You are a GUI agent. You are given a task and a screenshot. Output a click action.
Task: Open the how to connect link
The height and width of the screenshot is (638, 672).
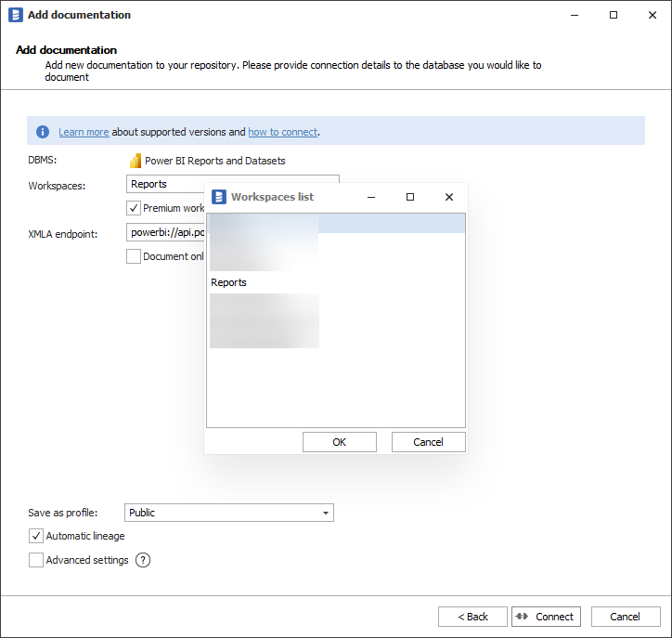pos(282,132)
